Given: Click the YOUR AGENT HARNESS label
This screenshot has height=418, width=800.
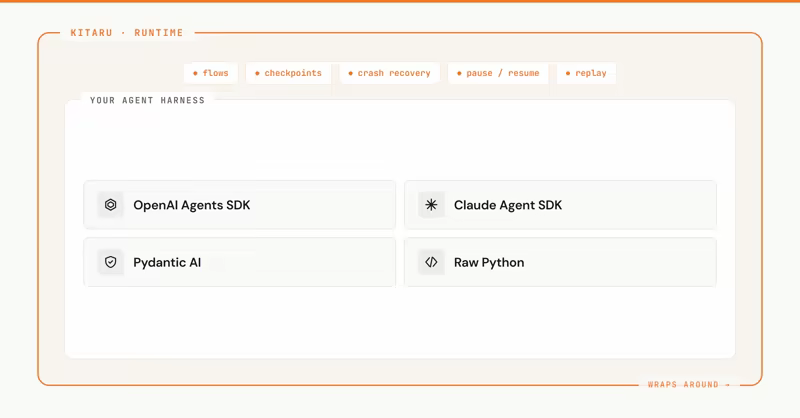Looking at the screenshot, I should (147, 100).
